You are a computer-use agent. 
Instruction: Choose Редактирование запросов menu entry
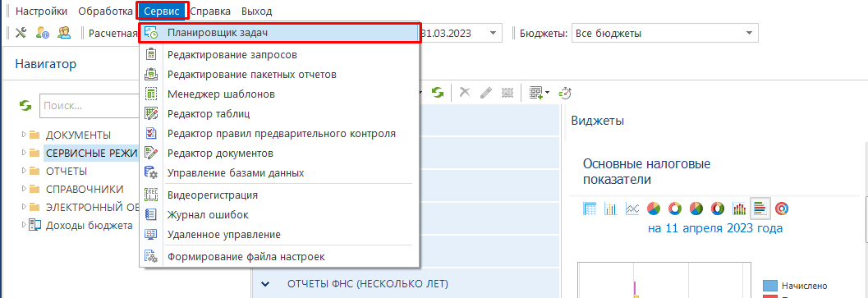tap(280, 54)
